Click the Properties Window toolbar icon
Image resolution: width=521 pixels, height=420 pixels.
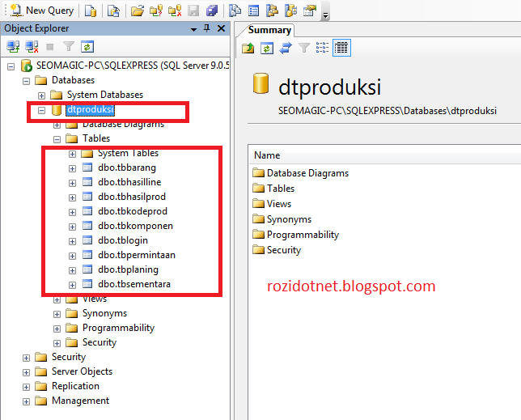(x=309, y=11)
